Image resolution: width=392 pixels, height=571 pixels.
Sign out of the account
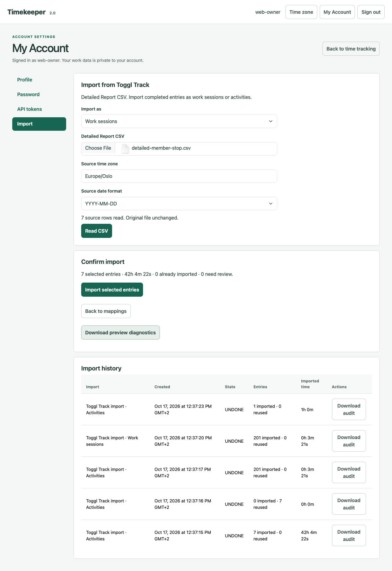coord(371,12)
